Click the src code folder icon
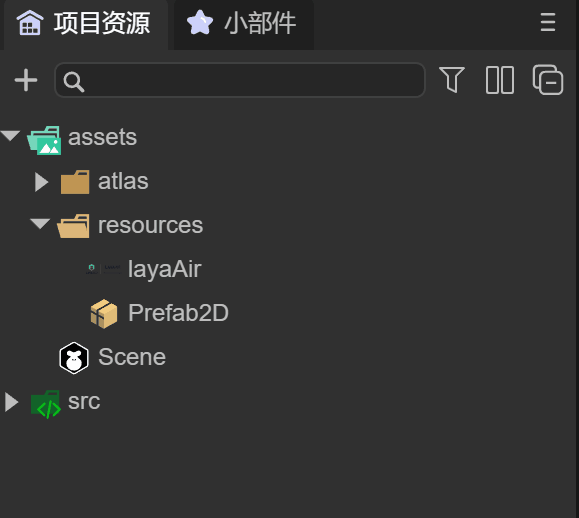 pyautogui.click(x=46, y=404)
